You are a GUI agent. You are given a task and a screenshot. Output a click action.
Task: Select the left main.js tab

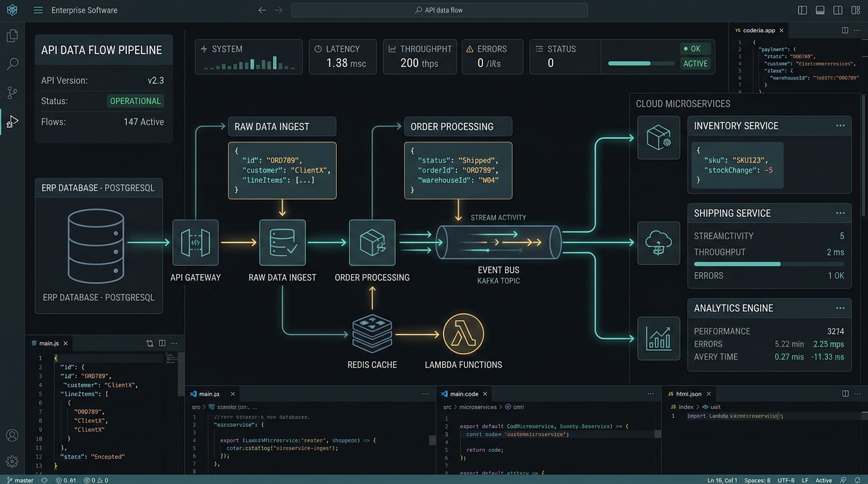click(x=49, y=343)
